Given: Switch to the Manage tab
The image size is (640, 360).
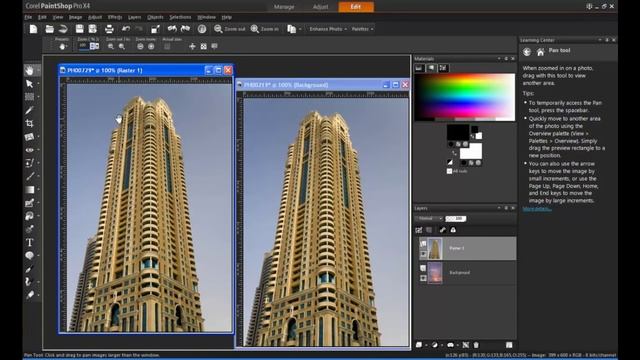Looking at the screenshot, I should [x=284, y=7].
